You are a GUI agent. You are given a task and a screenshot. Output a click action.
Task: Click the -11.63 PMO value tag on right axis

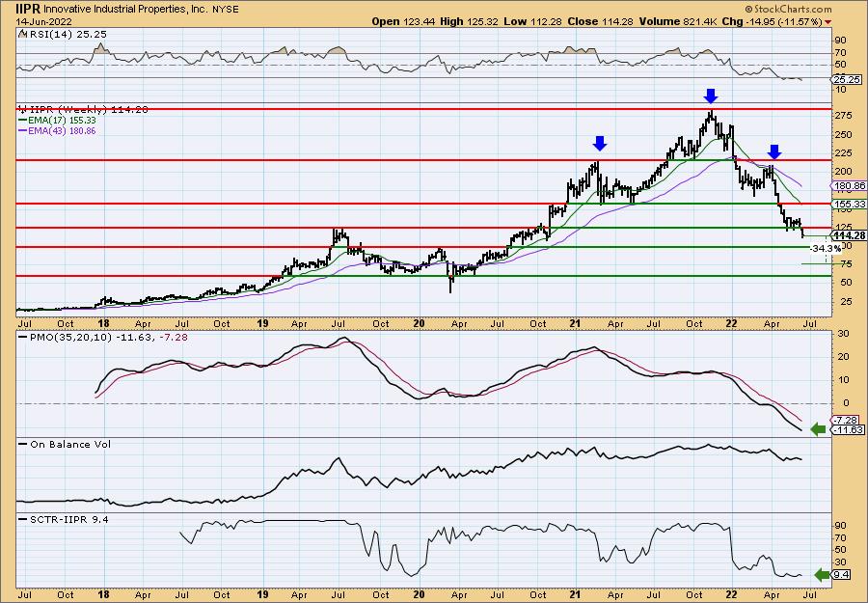coord(849,429)
